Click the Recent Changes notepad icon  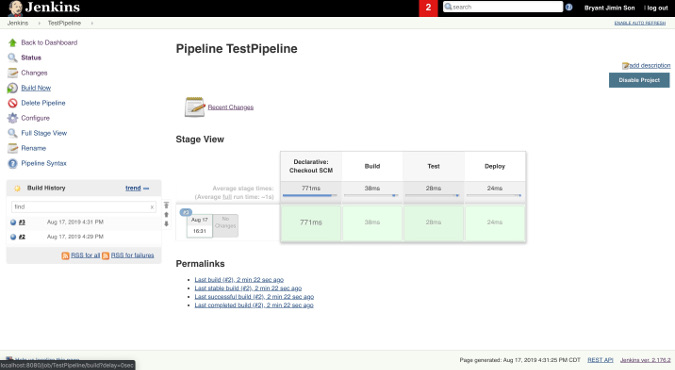click(195, 107)
